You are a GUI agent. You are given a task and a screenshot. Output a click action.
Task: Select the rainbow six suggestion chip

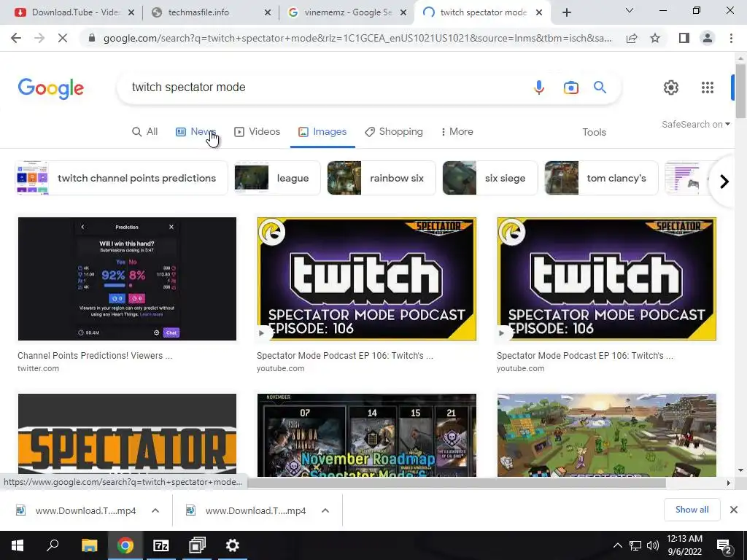(382, 178)
